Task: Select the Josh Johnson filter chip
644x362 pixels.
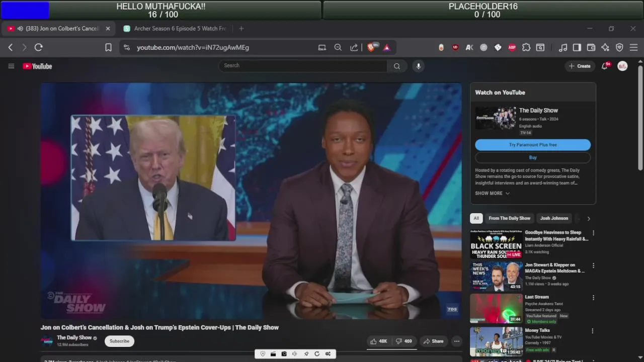Action: coord(554,218)
